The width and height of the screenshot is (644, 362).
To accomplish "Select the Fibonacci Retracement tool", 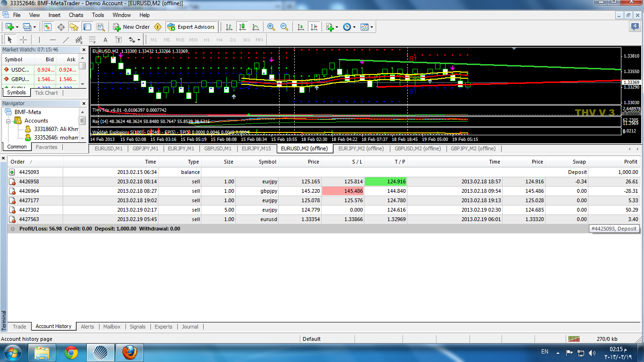I will coord(92,40).
